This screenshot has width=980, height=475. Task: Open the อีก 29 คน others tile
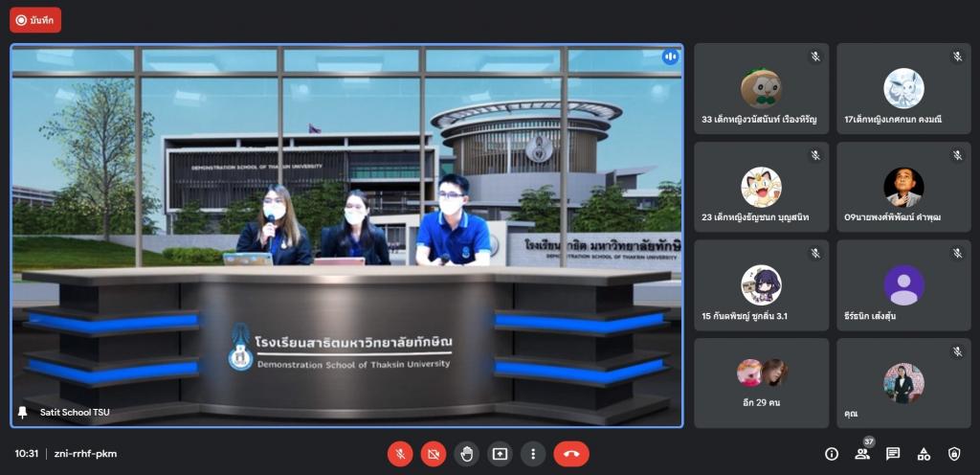761,383
